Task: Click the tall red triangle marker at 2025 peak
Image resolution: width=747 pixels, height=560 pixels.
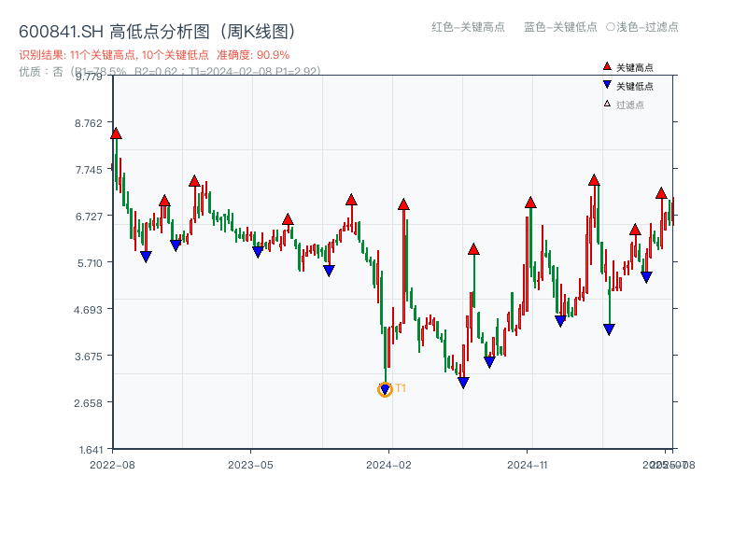Action: click(592, 182)
